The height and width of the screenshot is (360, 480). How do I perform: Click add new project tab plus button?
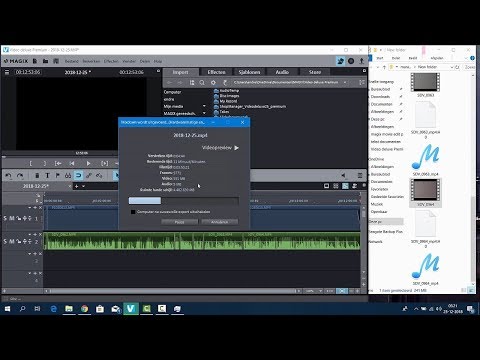(76, 186)
